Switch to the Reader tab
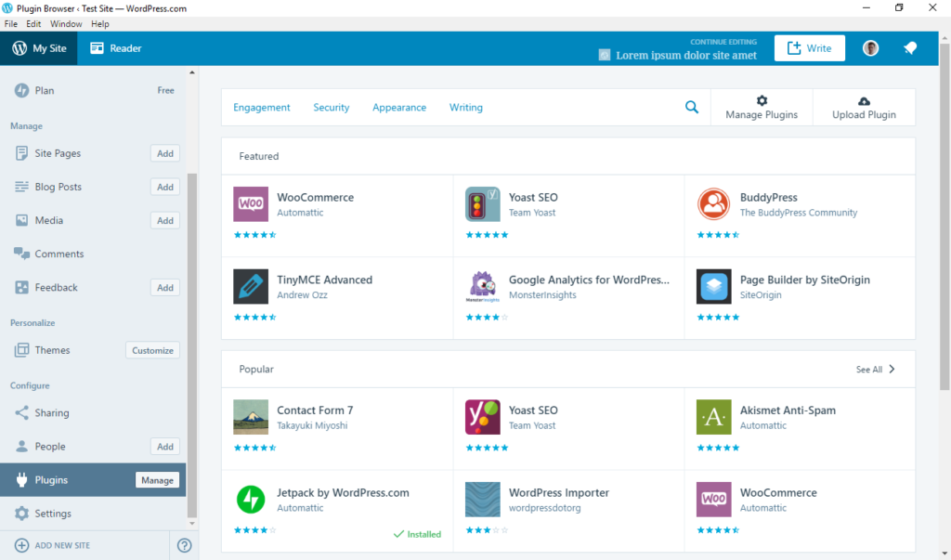The height and width of the screenshot is (560, 951). (x=115, y=47)
